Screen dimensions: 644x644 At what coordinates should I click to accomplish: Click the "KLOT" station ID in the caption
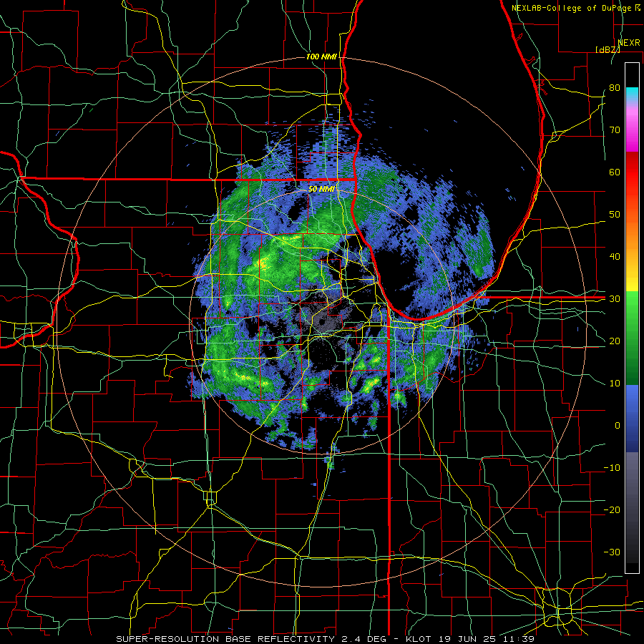(417, 639)
